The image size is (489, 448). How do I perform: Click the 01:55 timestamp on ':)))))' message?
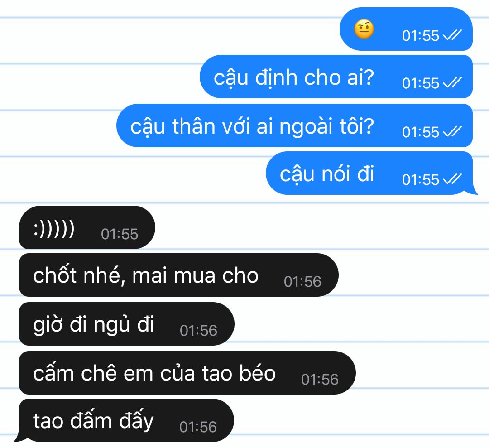[120, 234]
